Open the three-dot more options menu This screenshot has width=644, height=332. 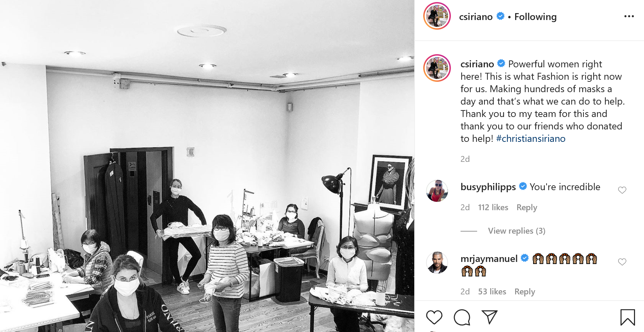(x=629, y=16)
